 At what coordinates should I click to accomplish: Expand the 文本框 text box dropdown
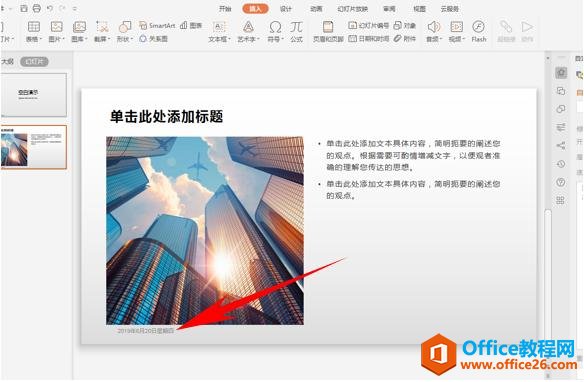tap(219, 39)
